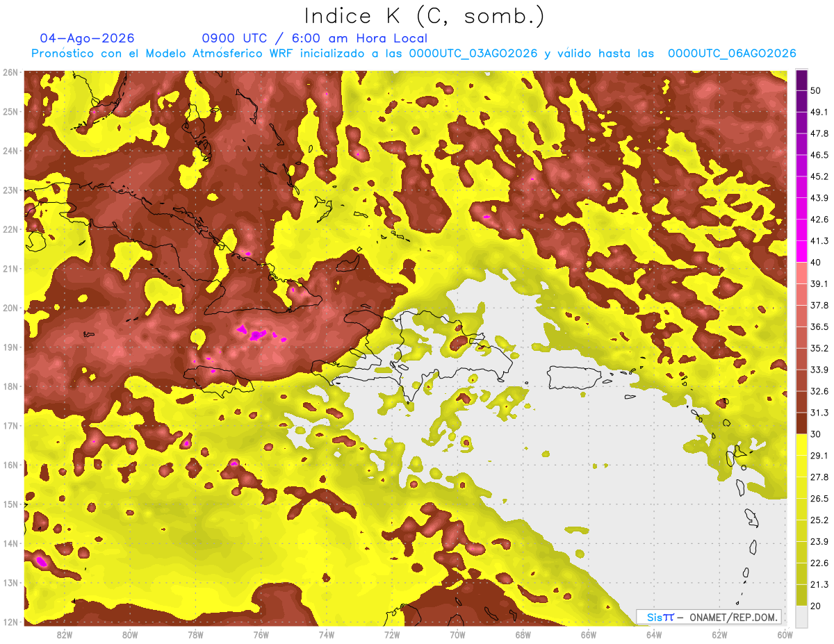Screen dimensions: 834x644
Task: Click the bright yellow swatch between 29.1 and 30
Action: pos(801,445)
